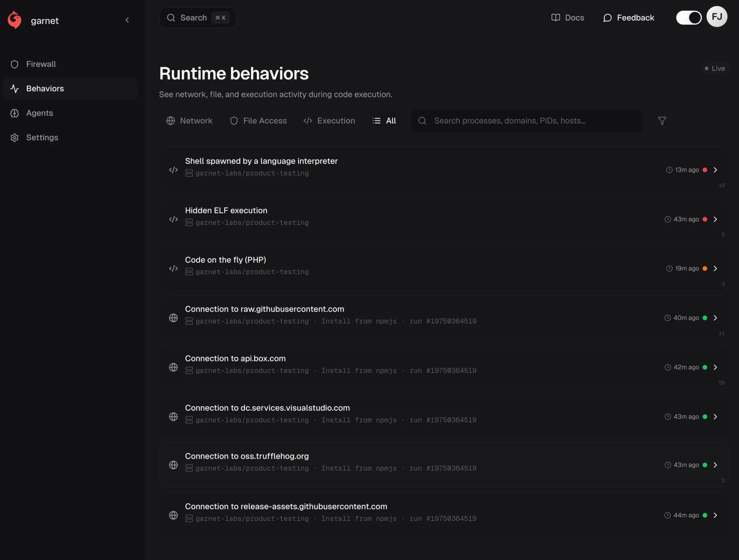Click the Settings gear icon
The width and height of the screenshot is (739, 560).
(15, 137)
